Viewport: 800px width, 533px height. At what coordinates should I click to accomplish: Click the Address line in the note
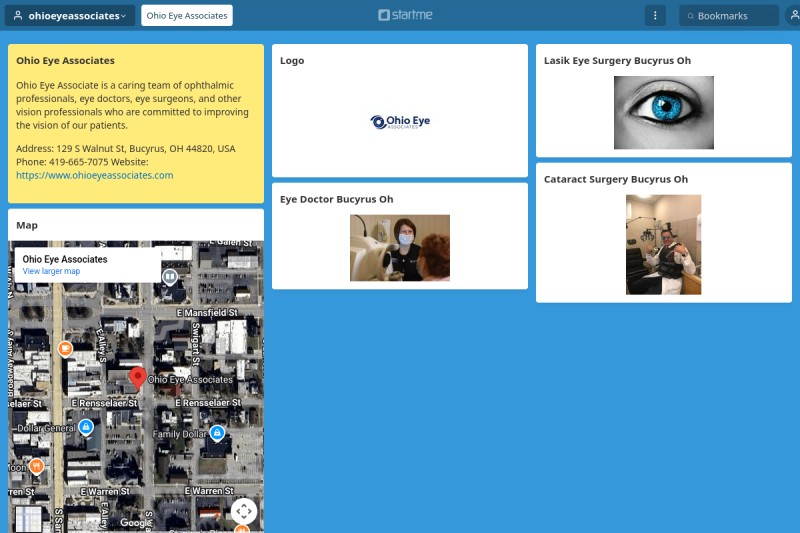click(126, 148)
